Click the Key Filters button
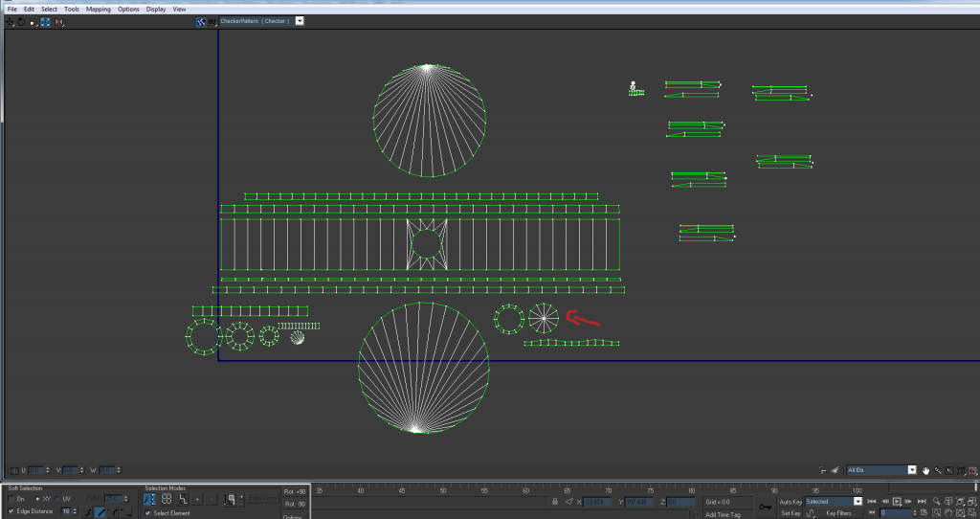This screenshot has height=519, width=980. [x=838, y=513]
